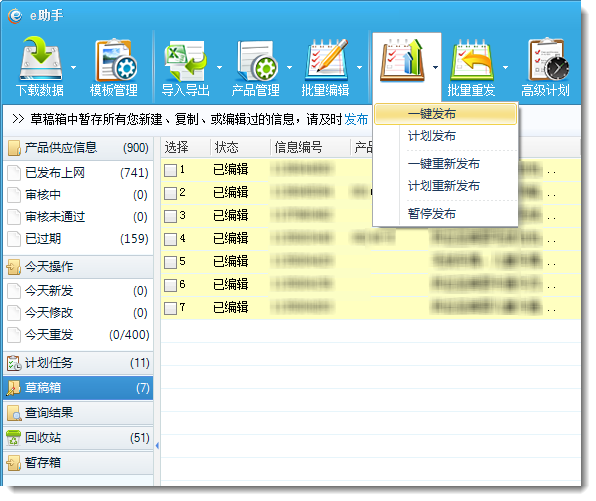Click the e助手 app logo
596x501 pixels.
pyautogui.click(x=15, y=16)
